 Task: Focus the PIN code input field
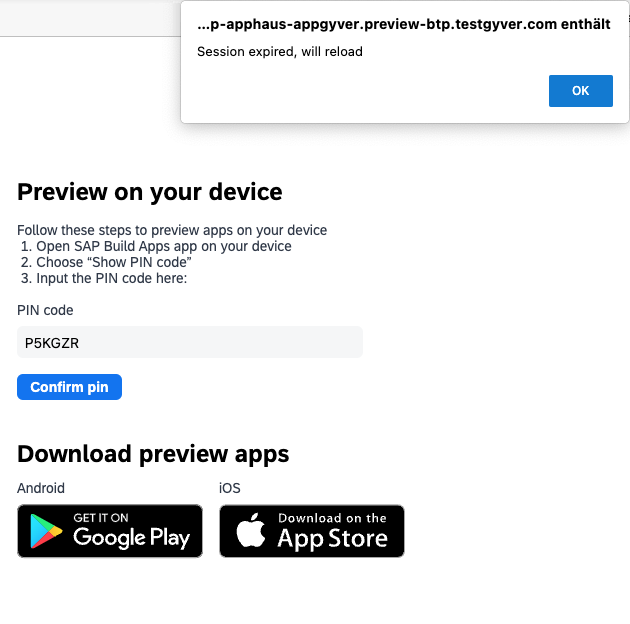coord(190,342)
